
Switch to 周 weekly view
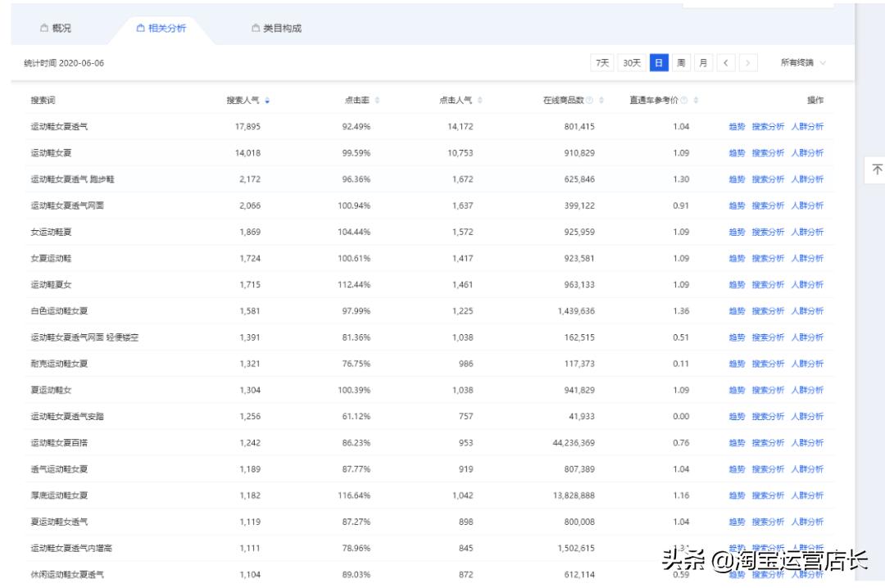pyautogui.click(x=681, y=62)
